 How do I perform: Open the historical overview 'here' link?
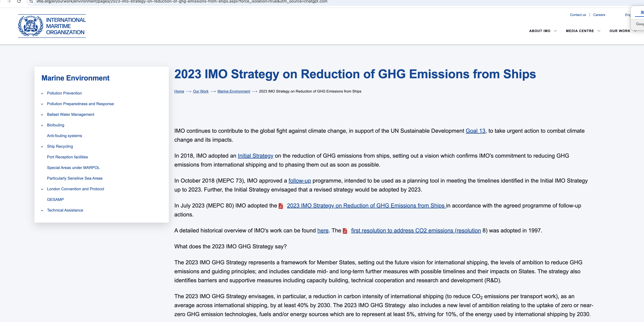coord(323,231)
